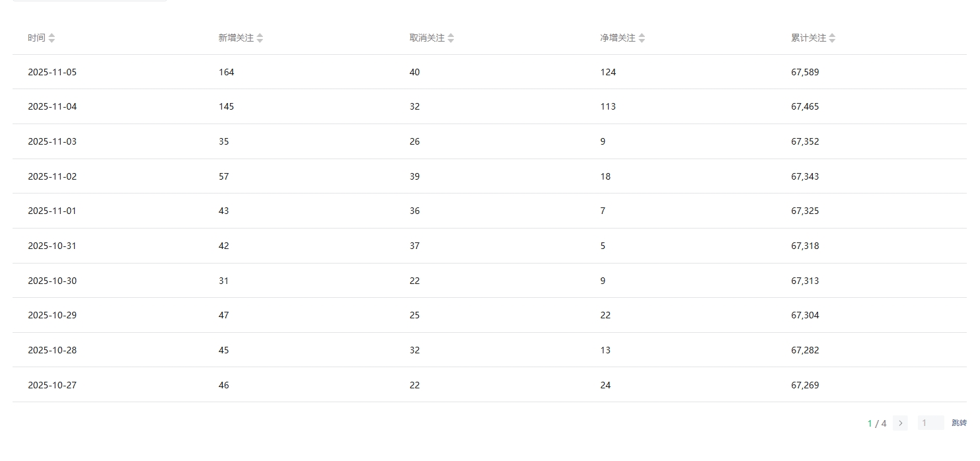Click the 跳转 jump link

click(x=959, y=423)
